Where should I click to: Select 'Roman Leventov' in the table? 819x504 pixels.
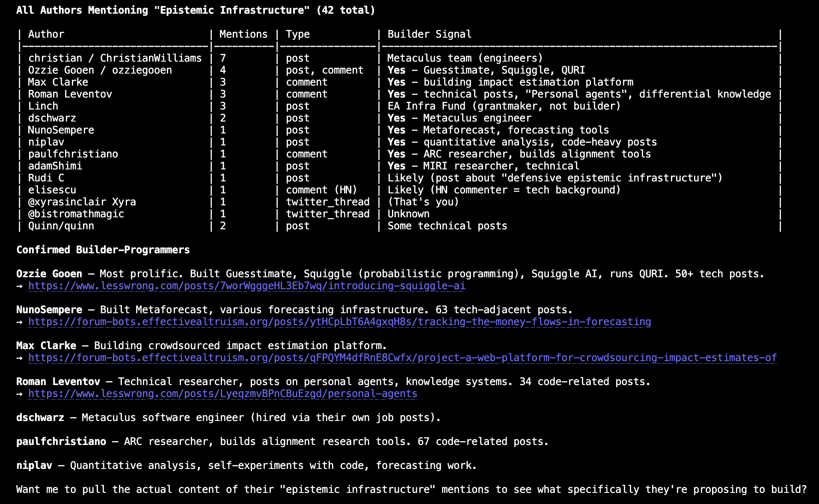click(x=70, y=94)
